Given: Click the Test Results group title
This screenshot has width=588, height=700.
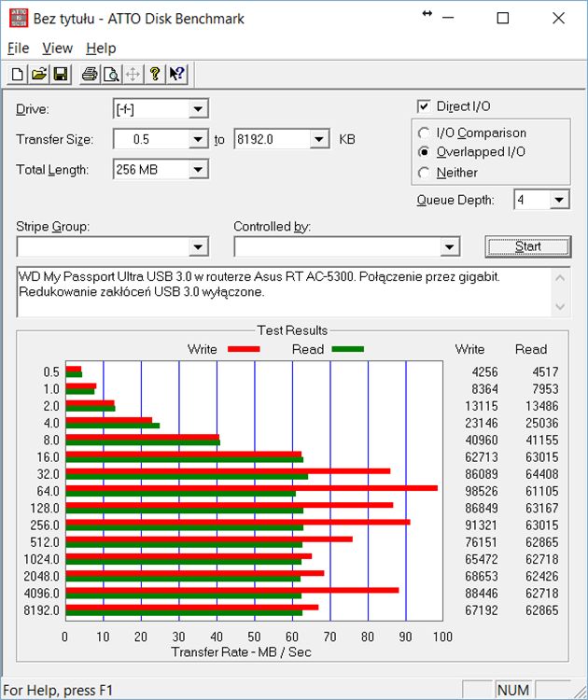Looking at the screenshot, I should pos(292,330).
